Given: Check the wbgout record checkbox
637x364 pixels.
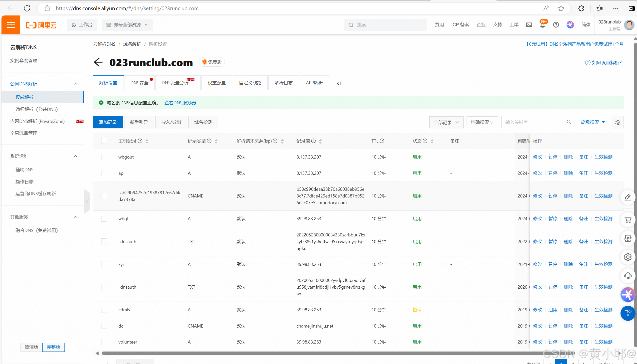Looking at the screenshot, I should (104, 157).
